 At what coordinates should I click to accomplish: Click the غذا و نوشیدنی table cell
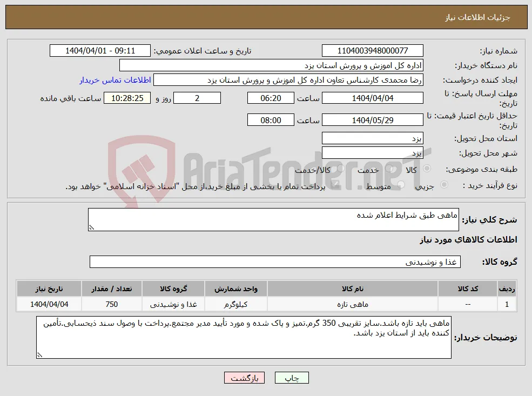point(173,304)
